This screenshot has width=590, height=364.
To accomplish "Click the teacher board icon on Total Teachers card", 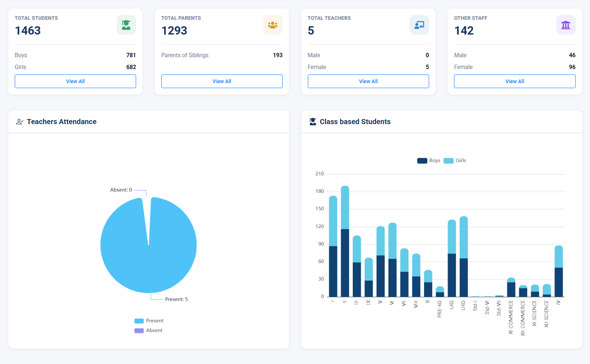I will click(x=419, y=25).
